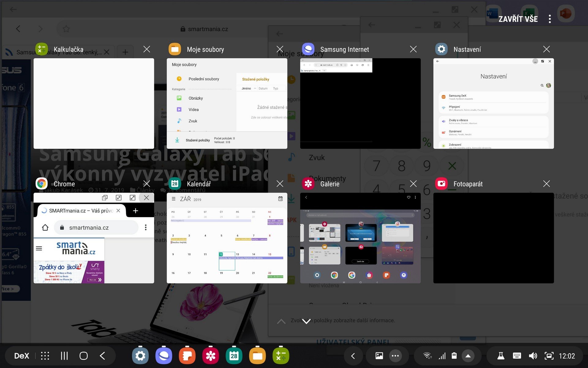Open Zvuky a vibrace in Nastavení

click(x=494, y=121)
